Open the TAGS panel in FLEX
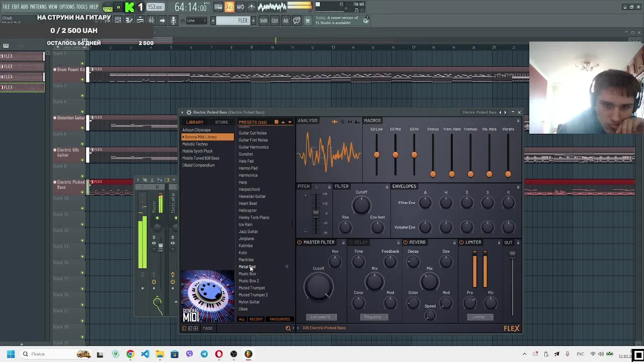This screenshot has height=362, width=644. pyautogui.click(x=207, y=328)
